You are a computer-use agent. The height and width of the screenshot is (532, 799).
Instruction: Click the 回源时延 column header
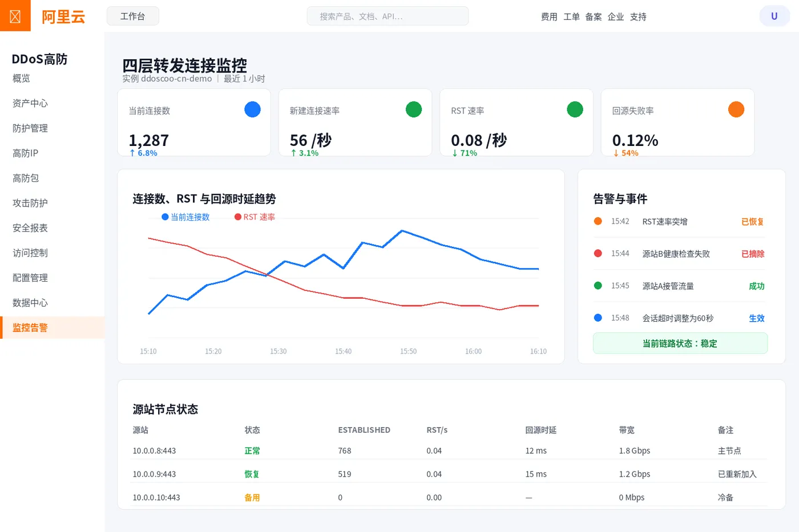coord(541,430)
